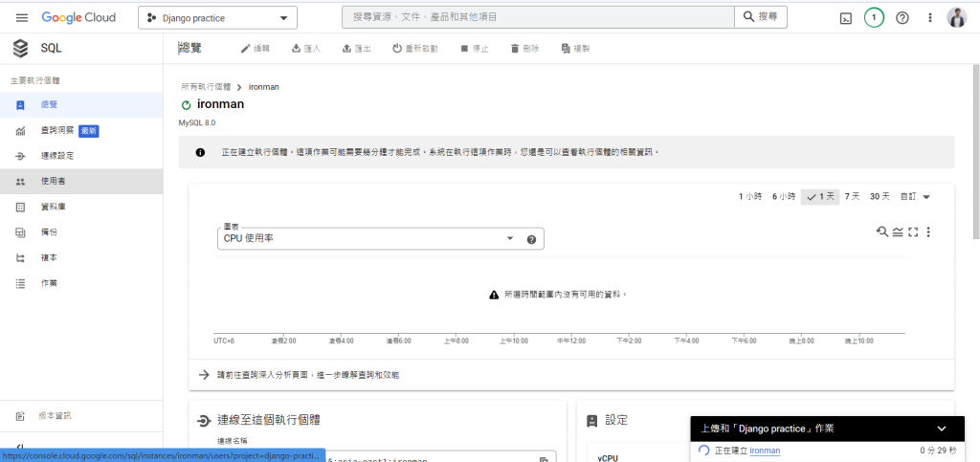Image resolution: width=980 pixels, height=462 pixels.
Task: Click the info icon in the notice banner
Action: tap(200, 152)
